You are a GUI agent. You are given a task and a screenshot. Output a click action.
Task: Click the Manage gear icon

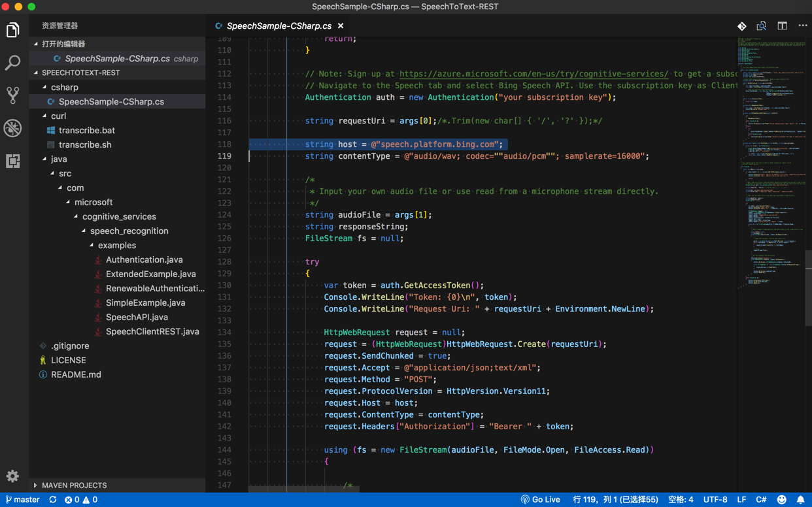tap(13, 476)
